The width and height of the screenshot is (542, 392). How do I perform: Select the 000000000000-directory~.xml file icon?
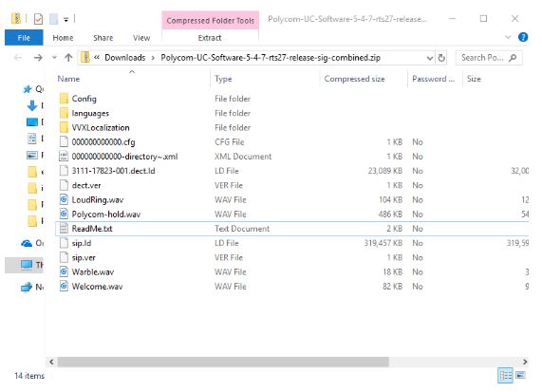(64, 157)
